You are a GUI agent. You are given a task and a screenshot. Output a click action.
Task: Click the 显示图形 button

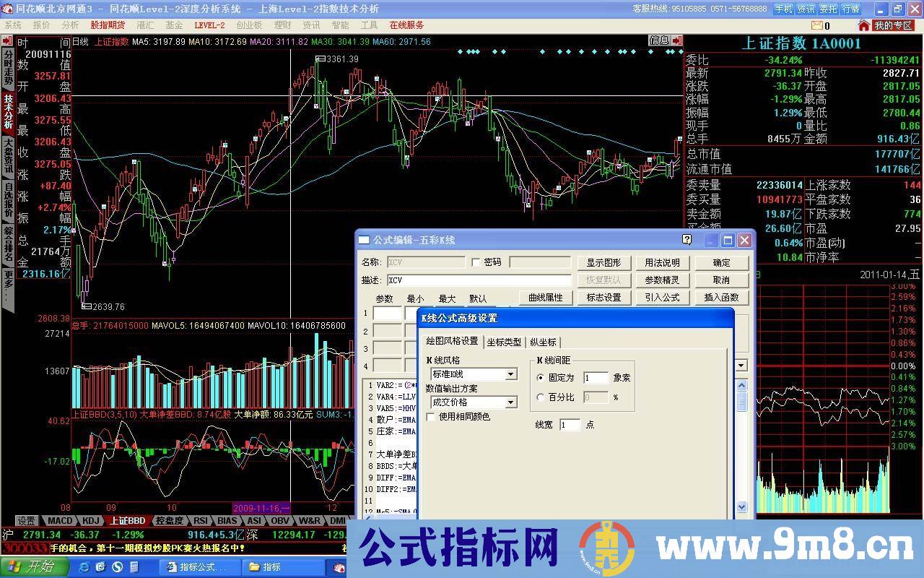pyautogui.click(x=603, y=262)
